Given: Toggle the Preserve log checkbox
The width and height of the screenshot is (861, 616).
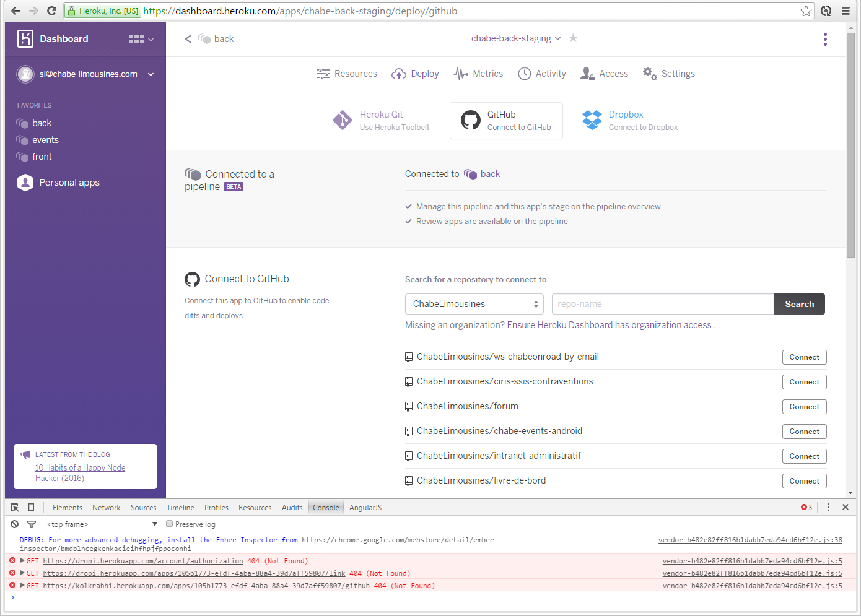Looking at the screenshot, I should [169, 524].
